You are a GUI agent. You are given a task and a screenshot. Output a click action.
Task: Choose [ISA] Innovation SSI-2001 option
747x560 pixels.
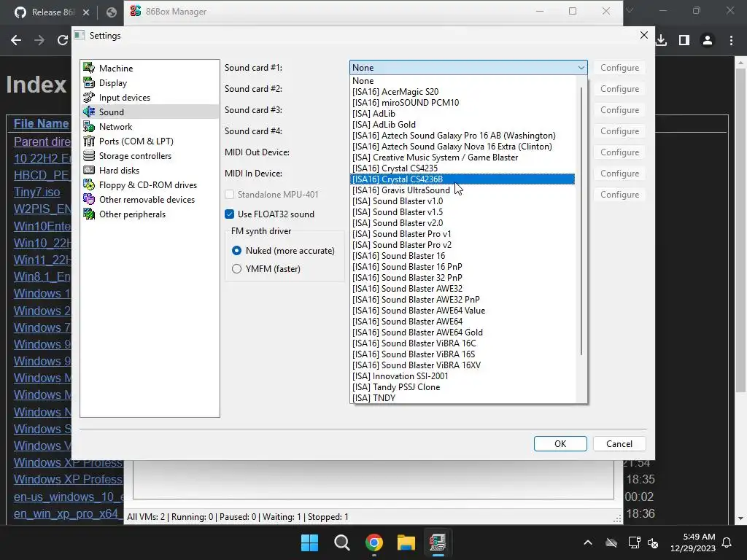pyautogui.click(x=462, y=376)
